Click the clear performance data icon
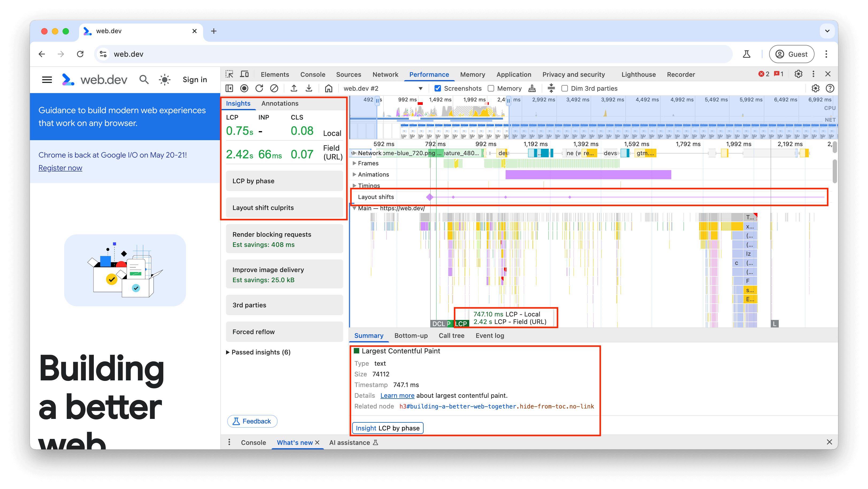Image resolution: width=868 pixels, height=489 pixels. point(275,88)
